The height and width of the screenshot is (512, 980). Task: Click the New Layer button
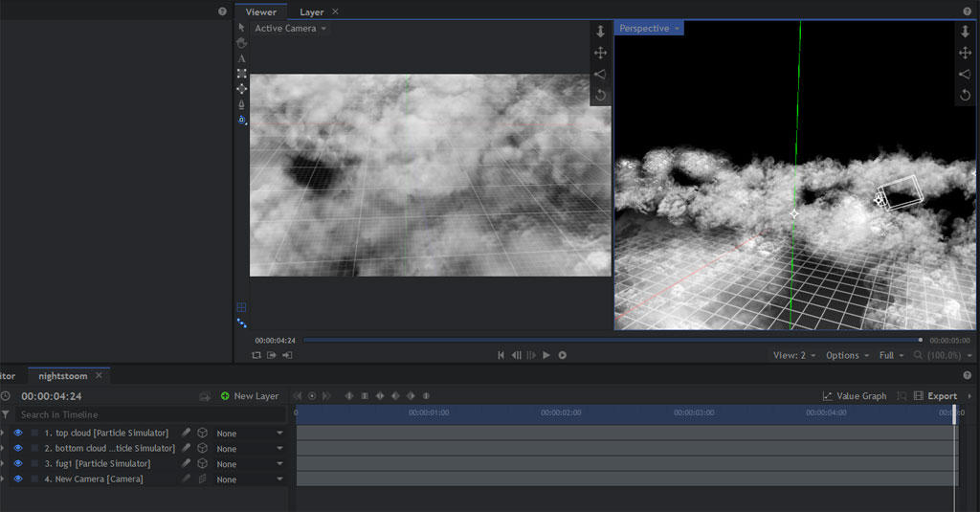(249, 396)
